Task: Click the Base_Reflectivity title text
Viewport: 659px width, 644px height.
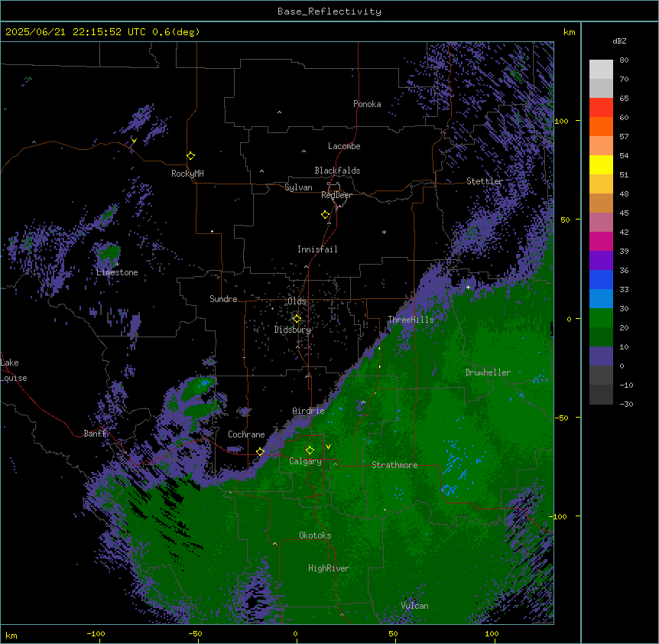Action: 329,11
